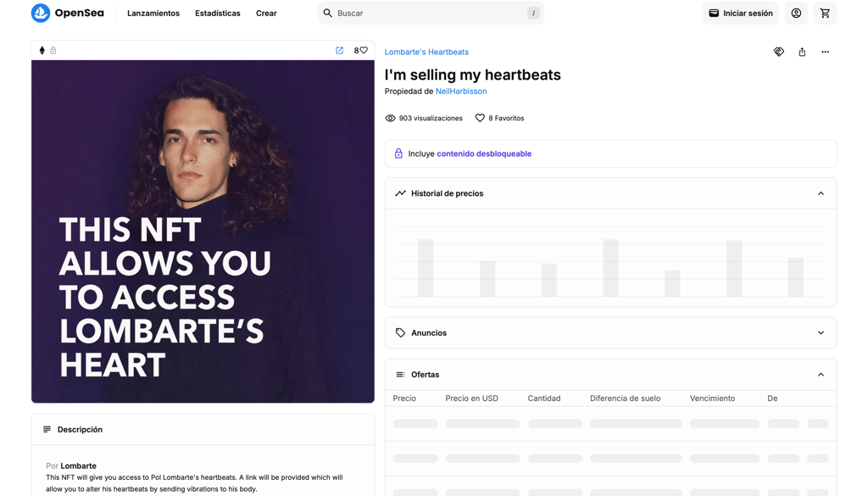Open the Estadísticas menu
This screenshot has width=868, height=496.
click(218, 14)
